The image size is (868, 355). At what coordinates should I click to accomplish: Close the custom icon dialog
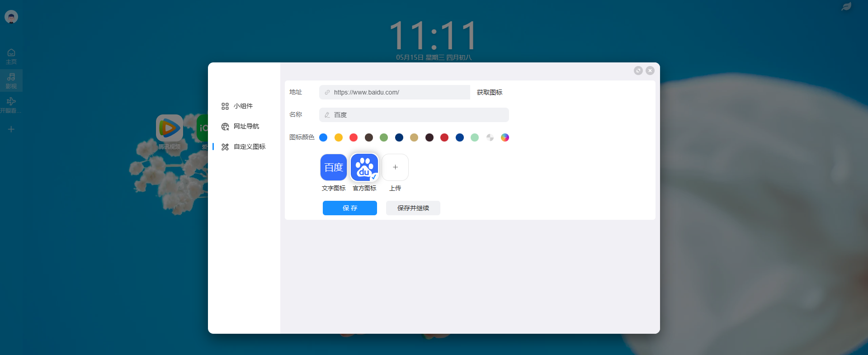(650, 71)
